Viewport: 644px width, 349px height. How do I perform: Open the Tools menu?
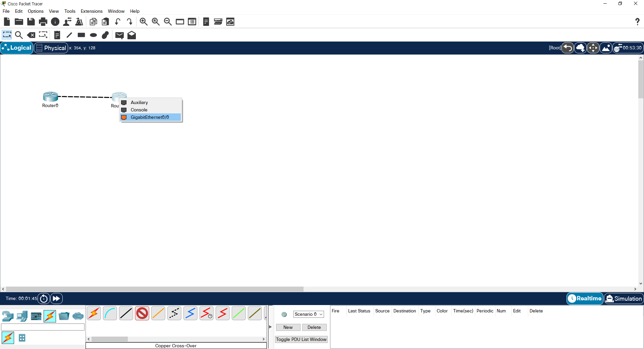(x=70, y=11)
